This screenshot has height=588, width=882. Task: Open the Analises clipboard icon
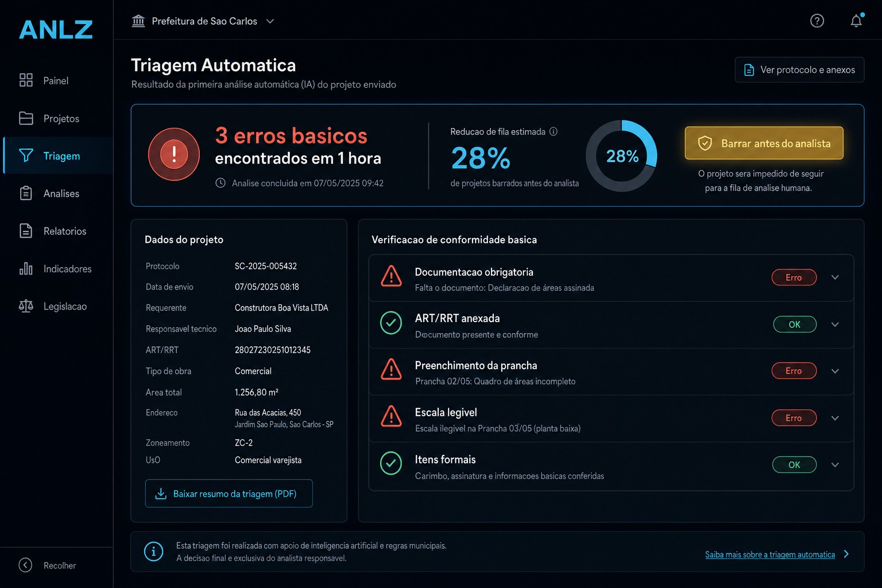pos(26,194)
